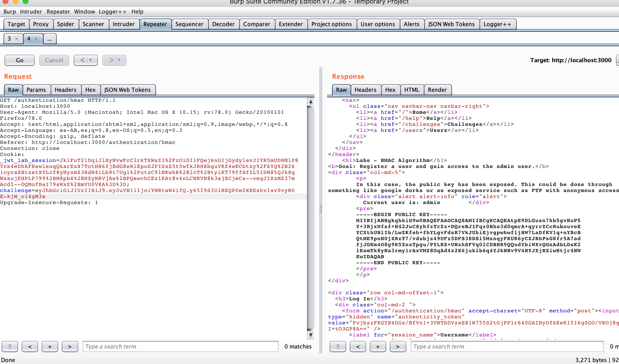The image size is (619, 364).
Task: Select Repeater sub-tab 3
Action: tap(9, 39)
